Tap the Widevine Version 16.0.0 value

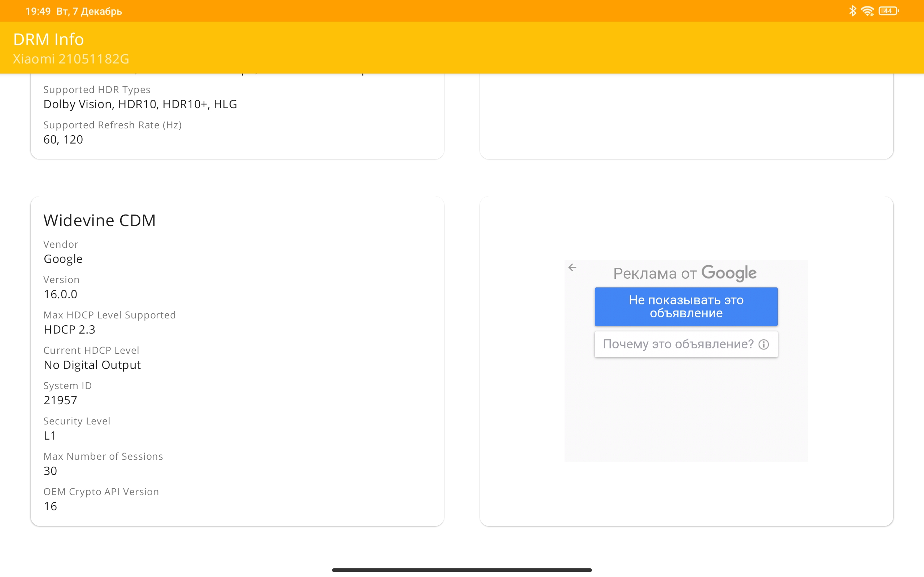pos(60,294)
